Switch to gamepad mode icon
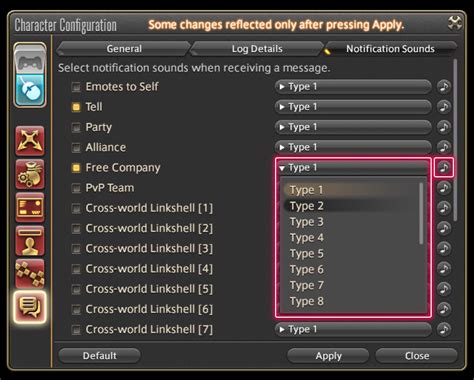The width and height of the screenshot is (474, 380). click(30, 60)
